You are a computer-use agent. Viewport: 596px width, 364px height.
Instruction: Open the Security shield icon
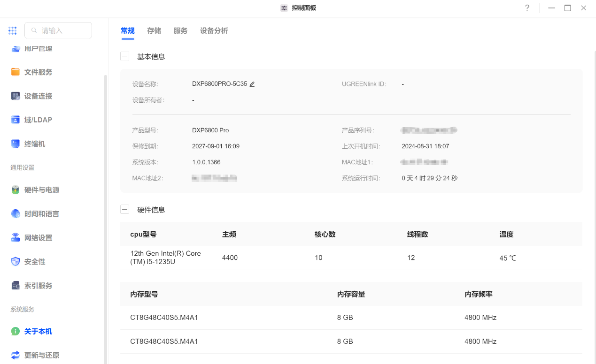pyautogui.click(x=15, y=262)
